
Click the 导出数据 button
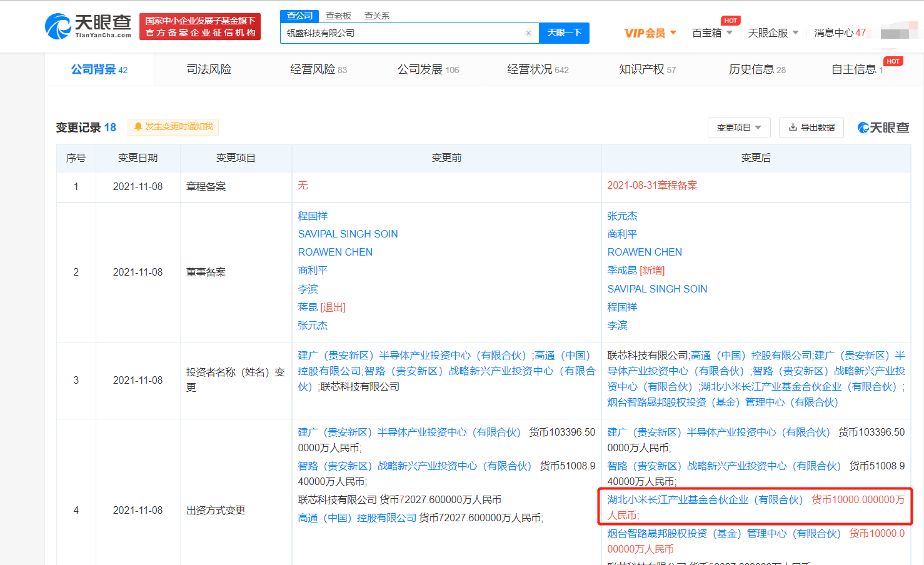tap(811, 127)
